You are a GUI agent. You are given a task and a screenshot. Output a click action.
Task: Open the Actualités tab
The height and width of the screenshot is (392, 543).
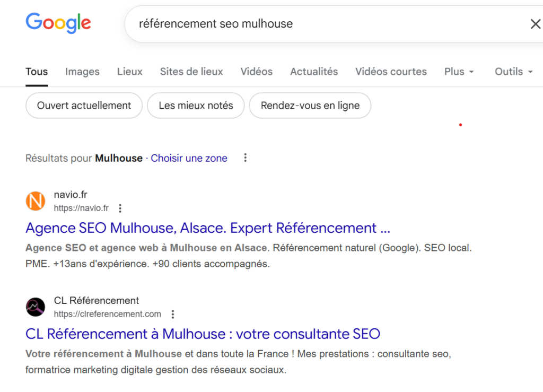(x=314, y=72)
